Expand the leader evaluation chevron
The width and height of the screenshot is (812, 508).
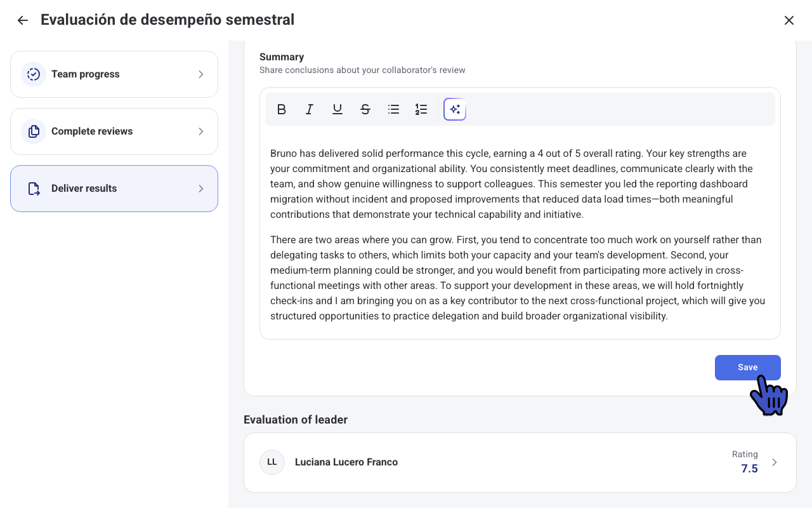[x=775, y=462]
